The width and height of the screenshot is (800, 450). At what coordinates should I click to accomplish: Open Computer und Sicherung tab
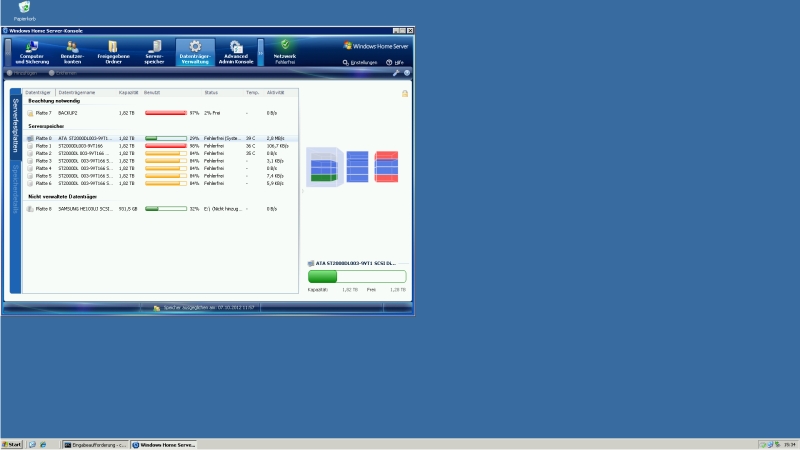[x=31, y=52]
